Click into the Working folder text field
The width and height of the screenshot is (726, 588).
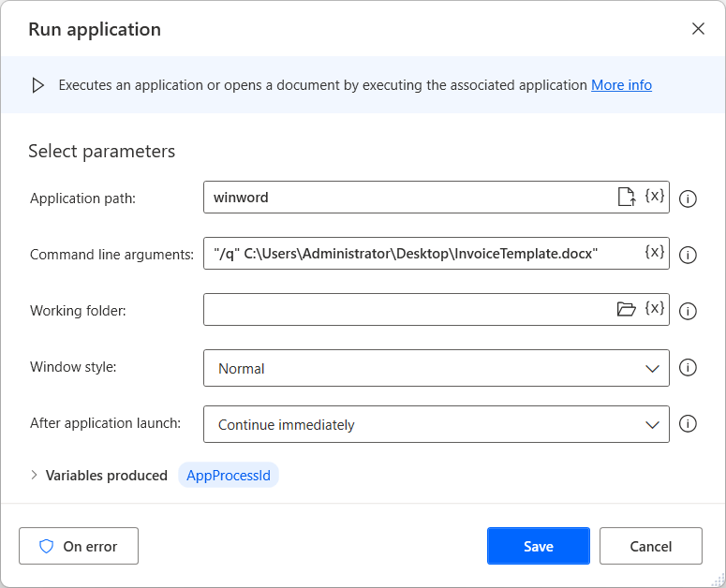tap(409, 309)
